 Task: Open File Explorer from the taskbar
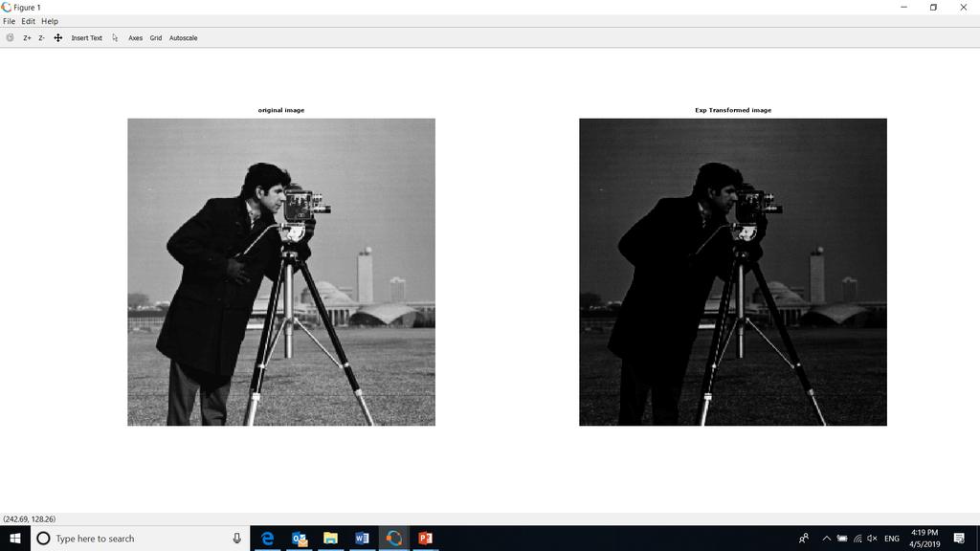[x=330, y=539]
